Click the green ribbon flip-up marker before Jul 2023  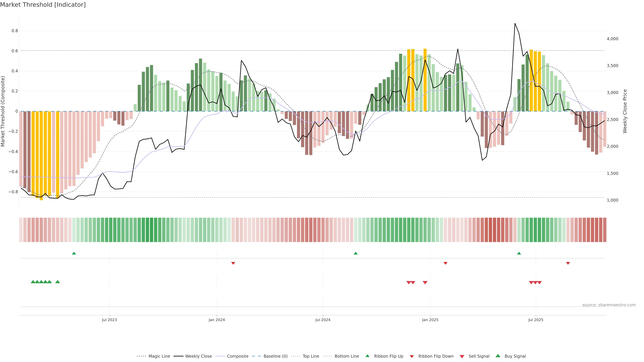(74, 253)
